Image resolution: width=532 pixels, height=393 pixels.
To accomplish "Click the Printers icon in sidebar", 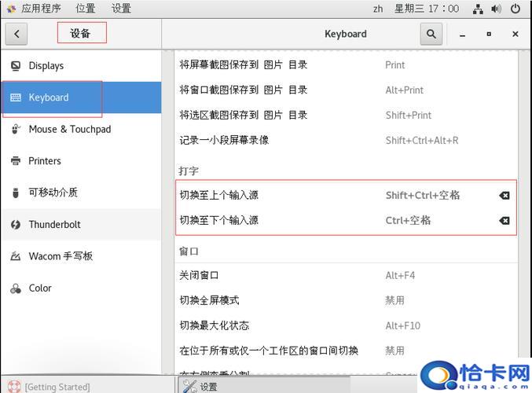I will (x=16, y=161).
